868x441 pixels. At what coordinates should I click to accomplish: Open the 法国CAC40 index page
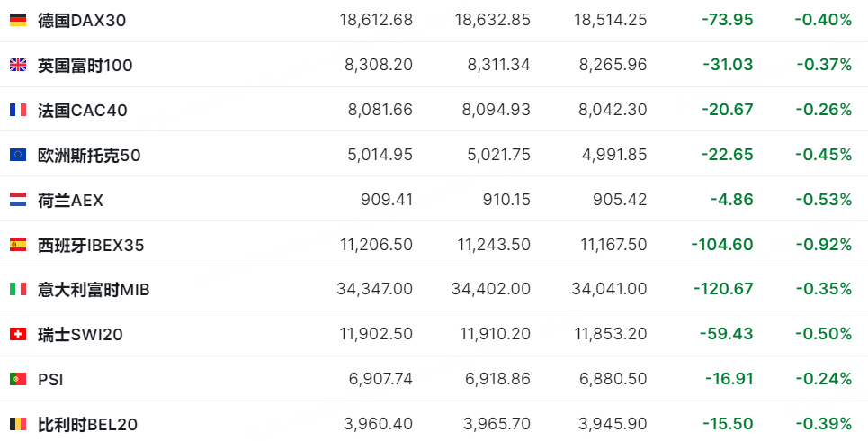point(83,110)
